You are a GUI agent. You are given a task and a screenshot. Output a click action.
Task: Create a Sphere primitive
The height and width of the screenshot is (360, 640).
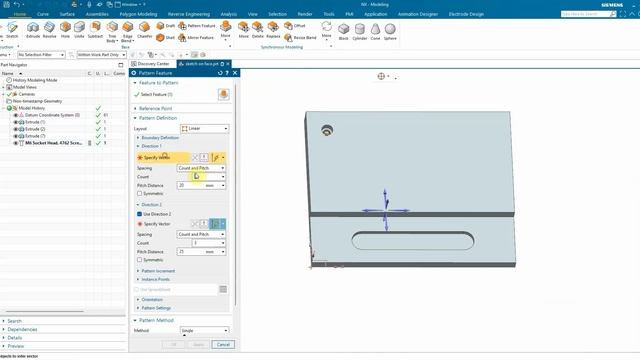(390, 32)
